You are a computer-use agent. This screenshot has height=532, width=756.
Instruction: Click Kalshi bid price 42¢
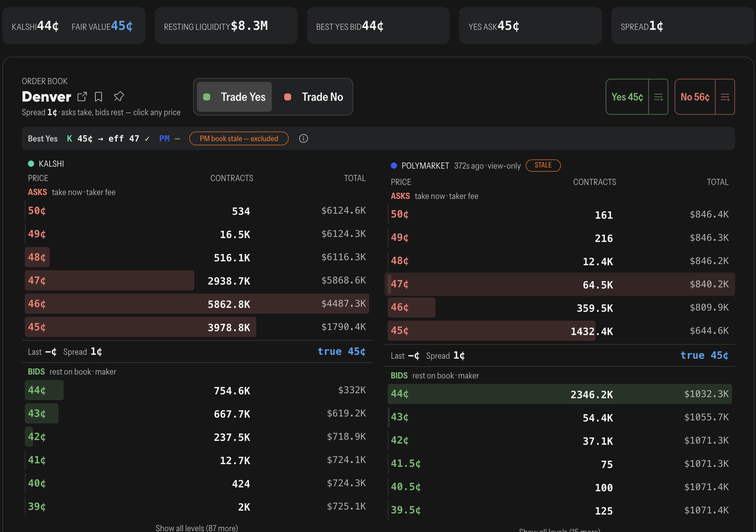pos(37,437)
